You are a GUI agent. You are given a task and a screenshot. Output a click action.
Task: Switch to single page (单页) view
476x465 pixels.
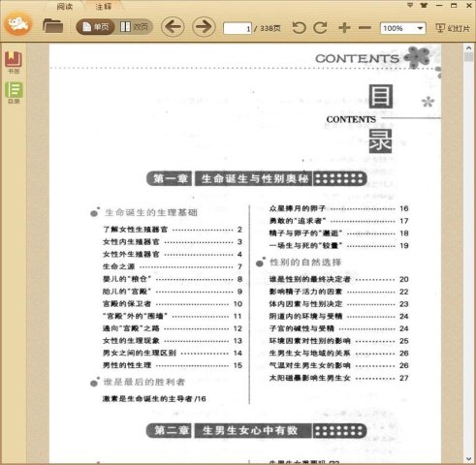96,27
